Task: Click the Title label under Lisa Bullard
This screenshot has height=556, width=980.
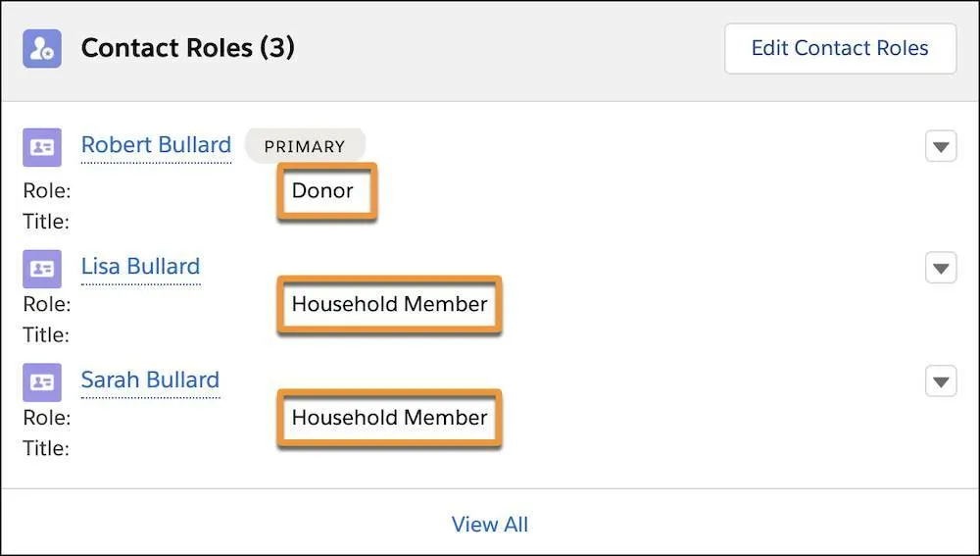Action: click(45, 335)
